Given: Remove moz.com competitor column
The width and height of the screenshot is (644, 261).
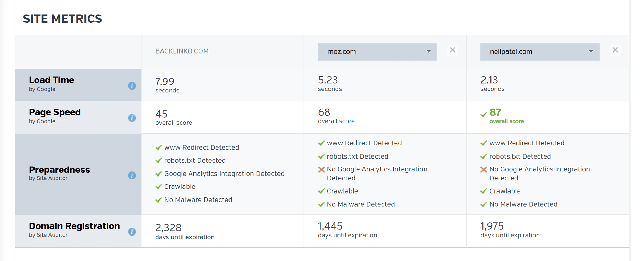Looking at the screenshot, I should pyautogui.click(x=452, y=50).
